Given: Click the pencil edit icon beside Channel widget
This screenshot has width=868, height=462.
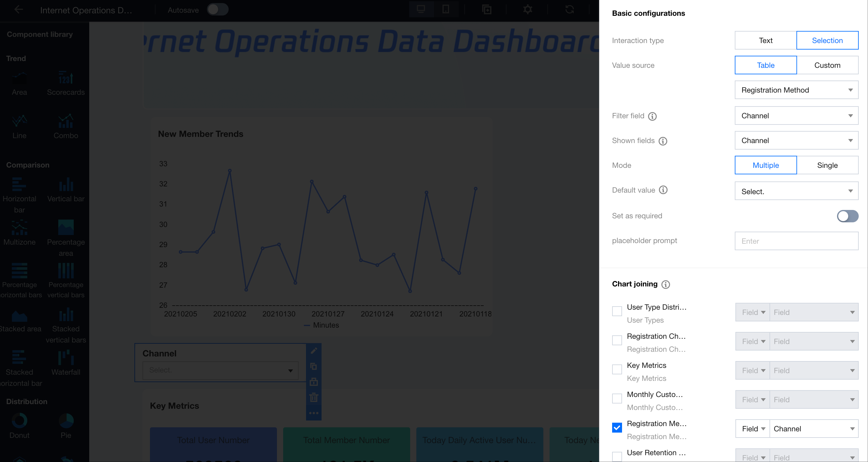Looking at the screenshot, I should [x=314, y=351].
